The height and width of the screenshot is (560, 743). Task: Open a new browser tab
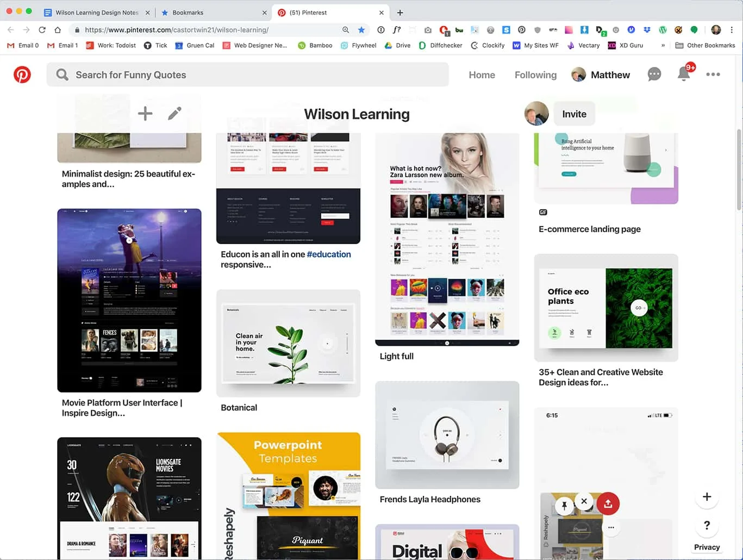point(400,13)
